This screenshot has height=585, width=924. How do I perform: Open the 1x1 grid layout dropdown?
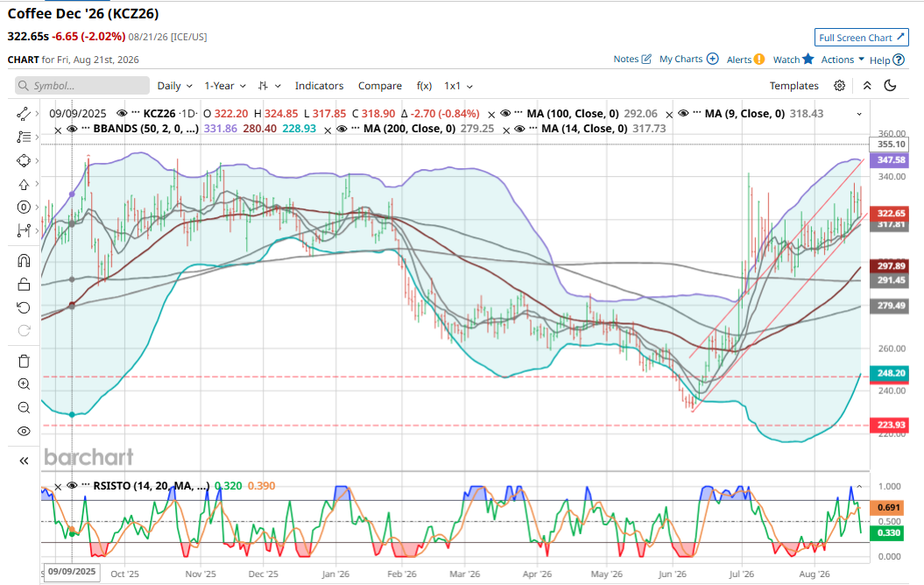tap(458, 86)
